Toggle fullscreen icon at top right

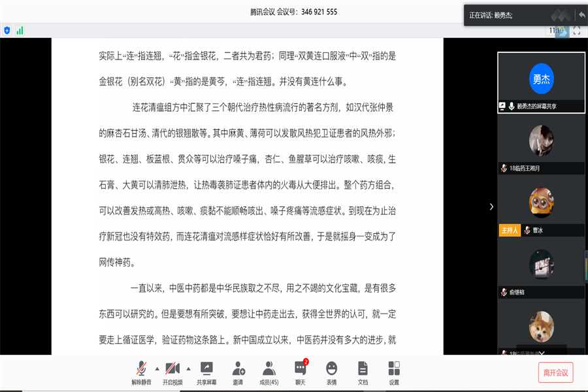tap(577, 31)
